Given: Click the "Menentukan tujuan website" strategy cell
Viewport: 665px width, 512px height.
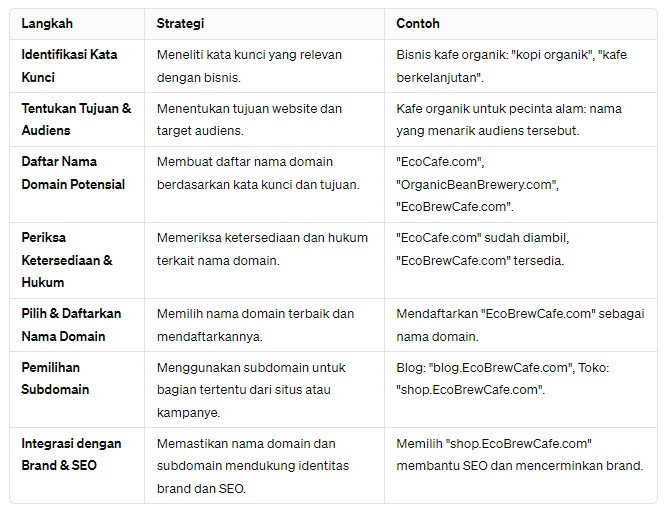Looking at the screenshot, I should [249, 119].
